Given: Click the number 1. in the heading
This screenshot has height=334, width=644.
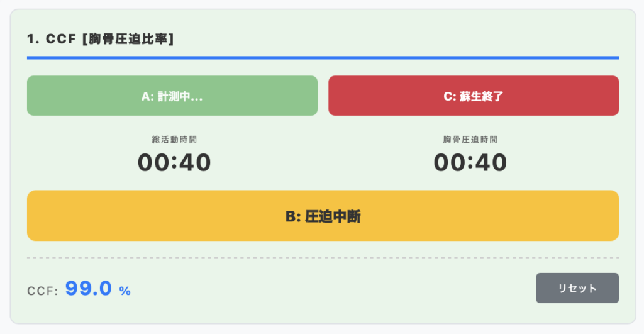Looking at the screenshot, I should (33, 40).
